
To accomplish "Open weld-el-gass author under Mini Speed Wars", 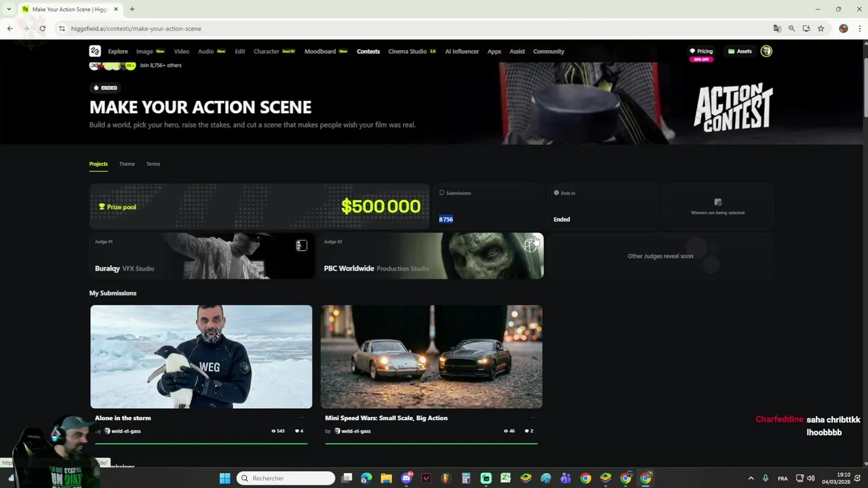I will click(353, 431).
